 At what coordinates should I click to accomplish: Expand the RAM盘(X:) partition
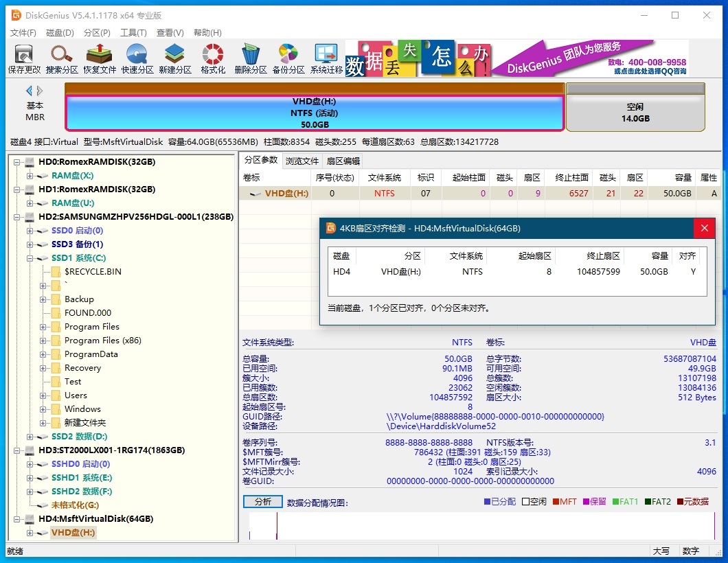tap(30, 176)
